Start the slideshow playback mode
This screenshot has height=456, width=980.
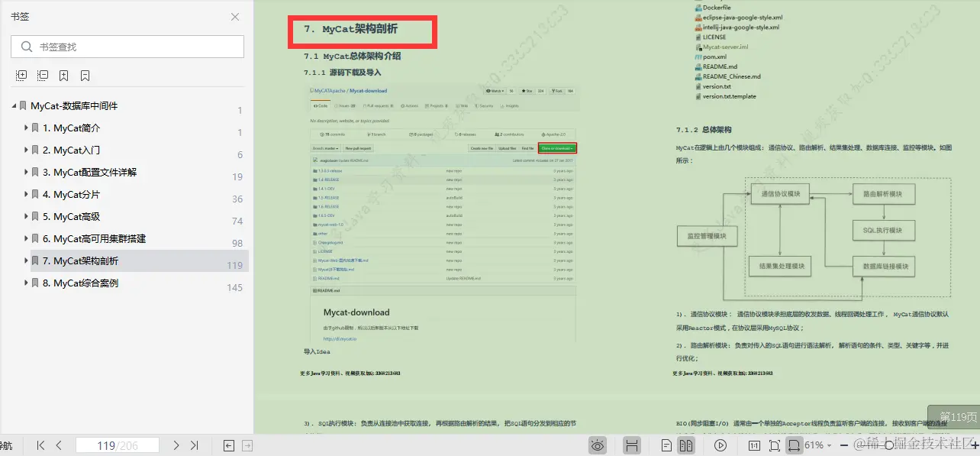click(720, 445)
